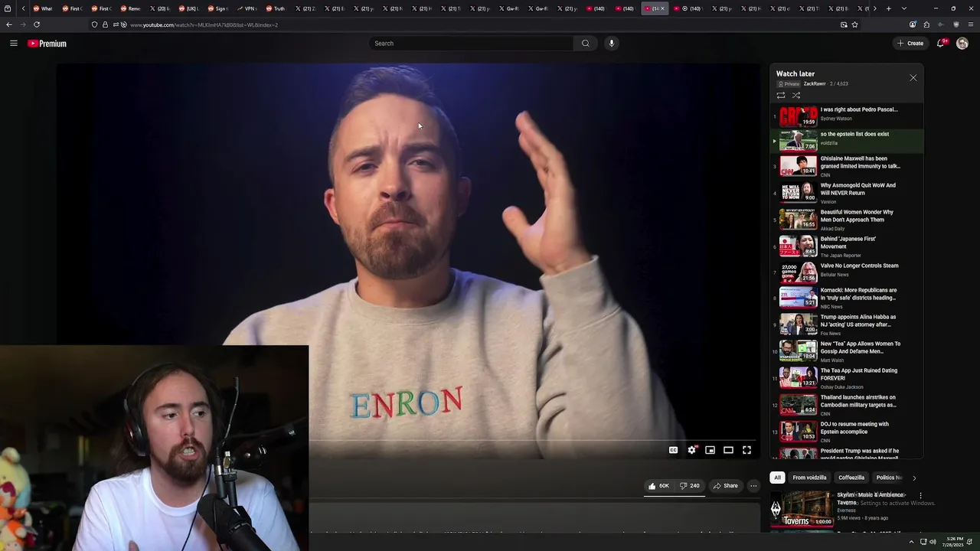980x551 pixels.
Task: Select the 'Coffeezilla' filter chip
Action: (851, 478)
